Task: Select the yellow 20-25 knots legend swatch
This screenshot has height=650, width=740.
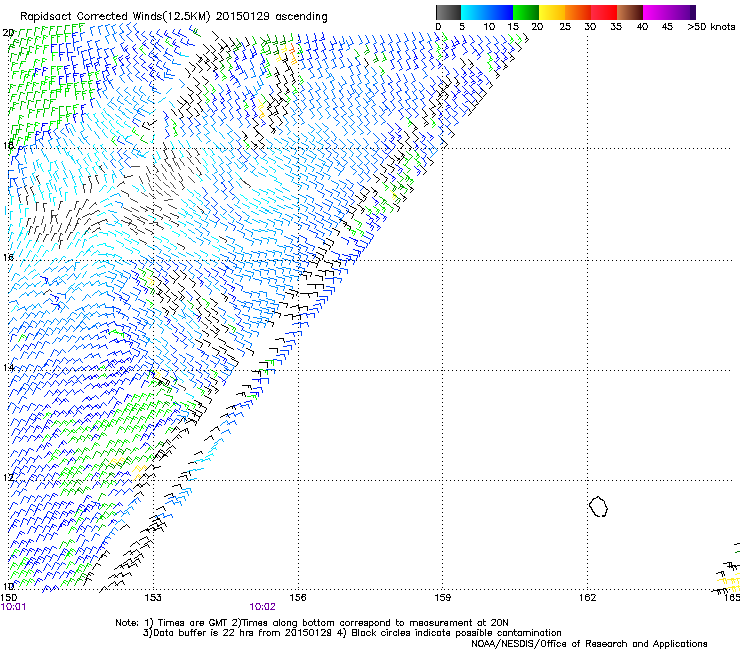Action: pos(552,12)
